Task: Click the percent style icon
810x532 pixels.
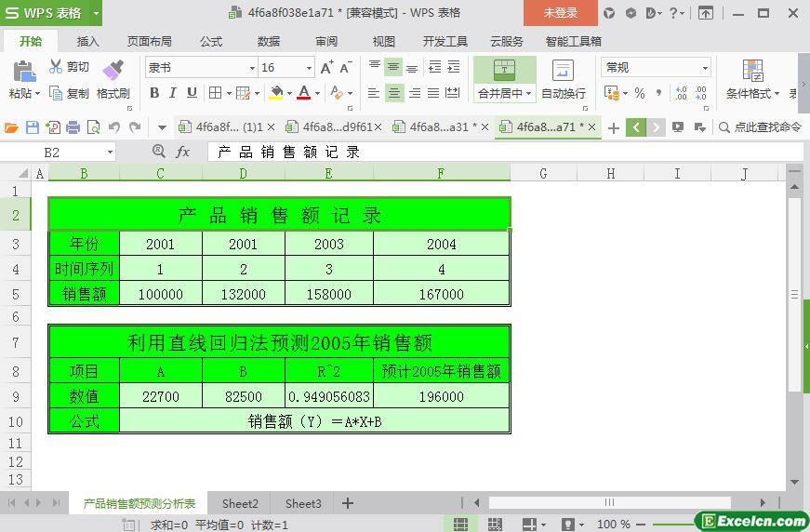Action: click(640, 93)
